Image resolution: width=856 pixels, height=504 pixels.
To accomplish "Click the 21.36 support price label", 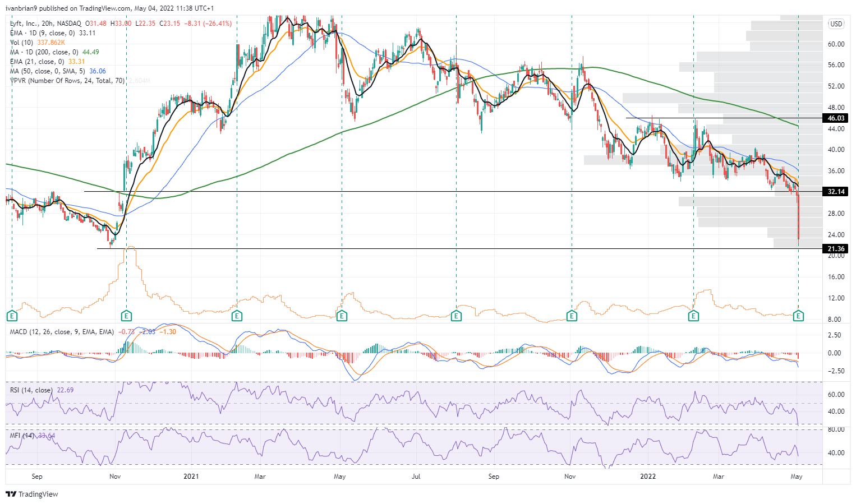I will point(836,249).
